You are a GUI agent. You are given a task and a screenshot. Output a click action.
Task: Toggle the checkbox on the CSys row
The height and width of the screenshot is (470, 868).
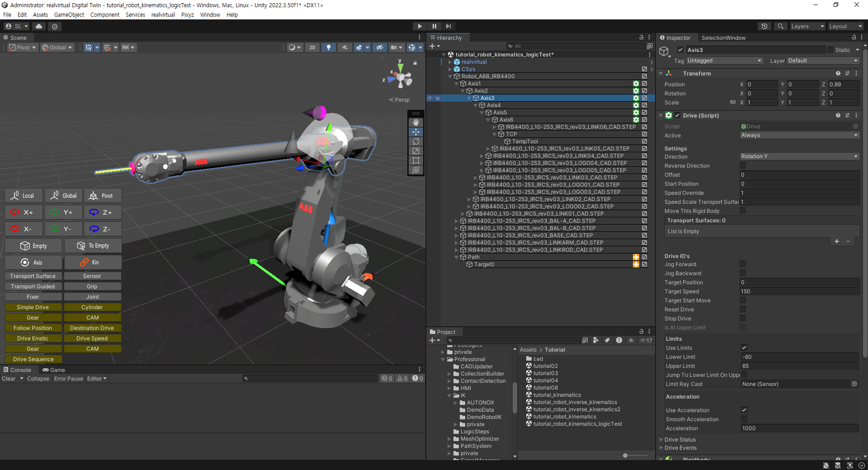(644, 69)
